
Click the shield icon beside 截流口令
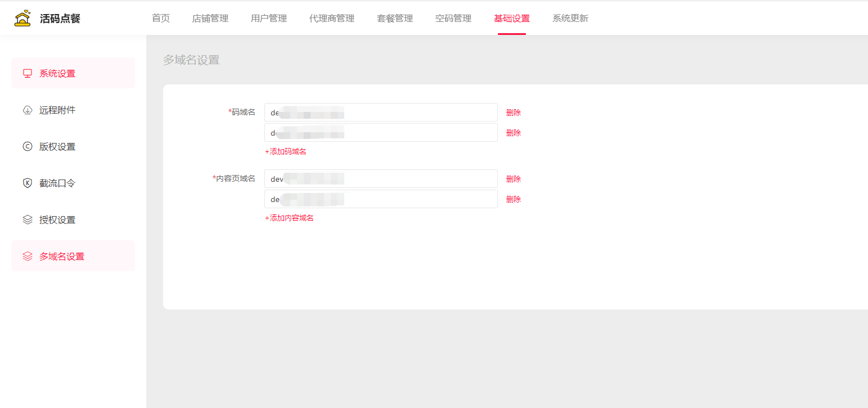tap(27, 183)
